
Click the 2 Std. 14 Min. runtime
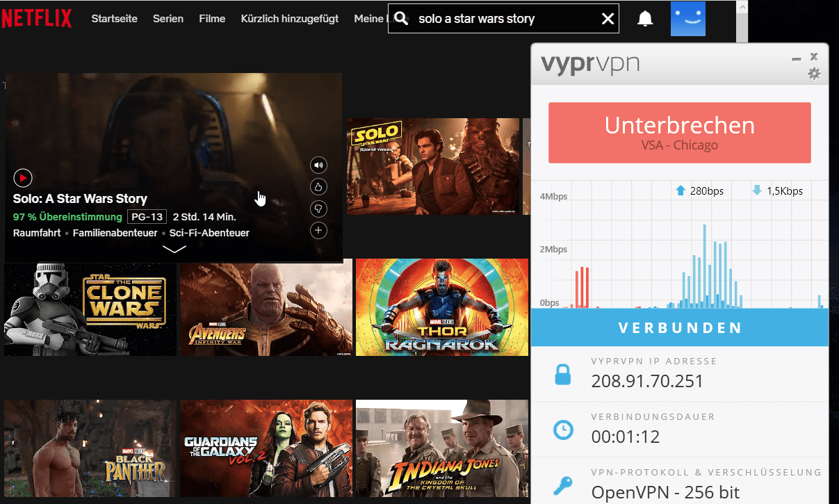tap(206, 217)
